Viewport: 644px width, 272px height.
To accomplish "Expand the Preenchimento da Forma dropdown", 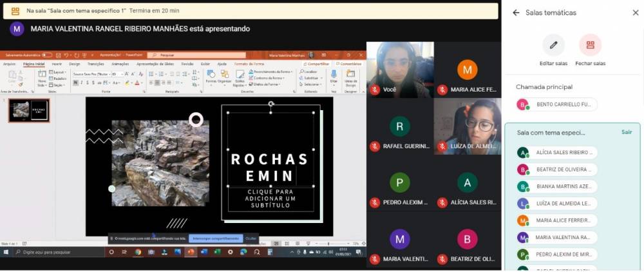I will click(270, 72).
